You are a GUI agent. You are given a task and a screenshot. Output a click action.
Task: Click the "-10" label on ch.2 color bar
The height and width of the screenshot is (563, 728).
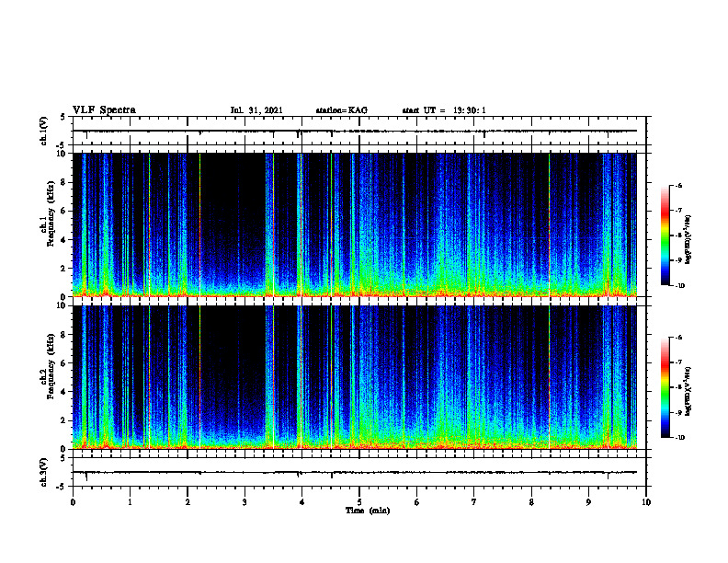pyautogui.click(x=679, y=437)
